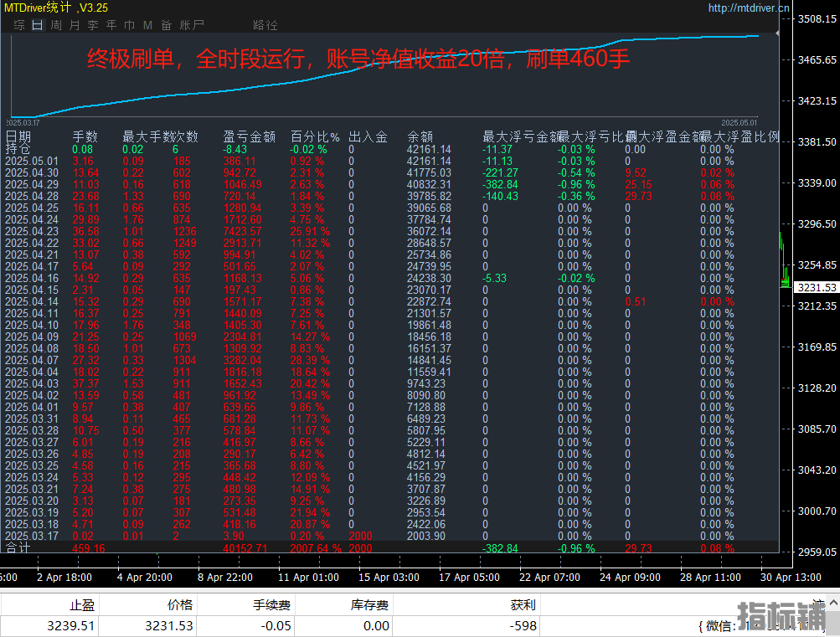Click the green candlesticks at chart right edge
Screen dimensions: 840x637
[784, 260]
